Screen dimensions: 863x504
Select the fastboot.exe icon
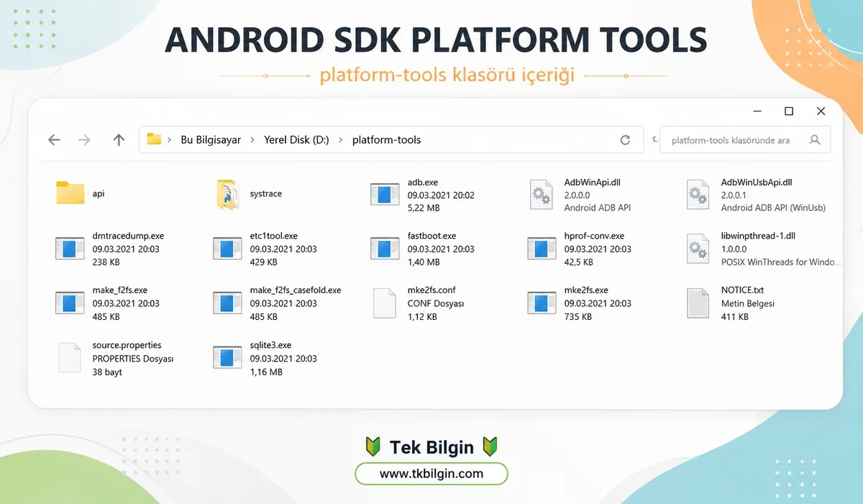coord(385,248)
